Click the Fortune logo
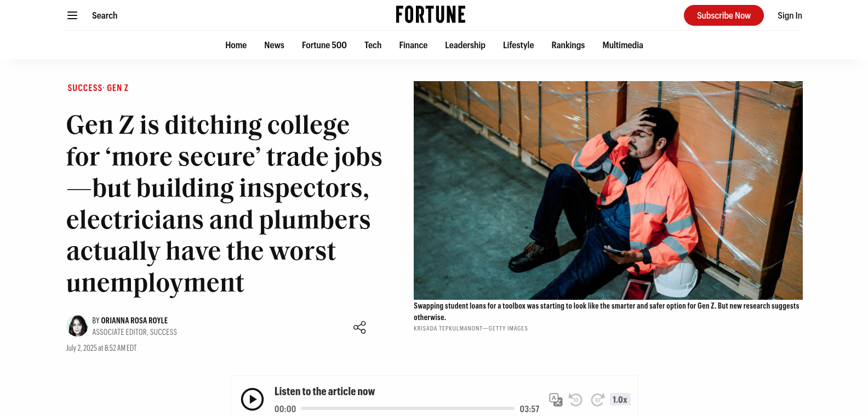This screenshot has width=868, height=416. pos(431,15)
